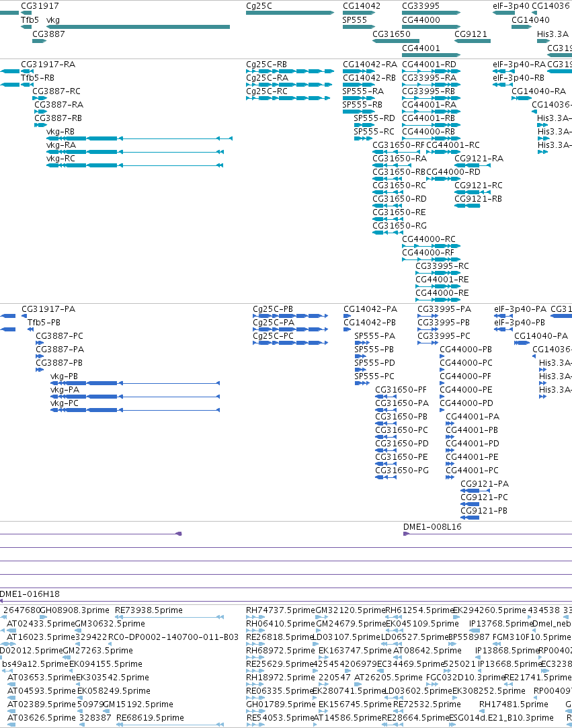572x728 pixels.
Task: Select the CG3887-RC transcript label
Action: (56, 91)
